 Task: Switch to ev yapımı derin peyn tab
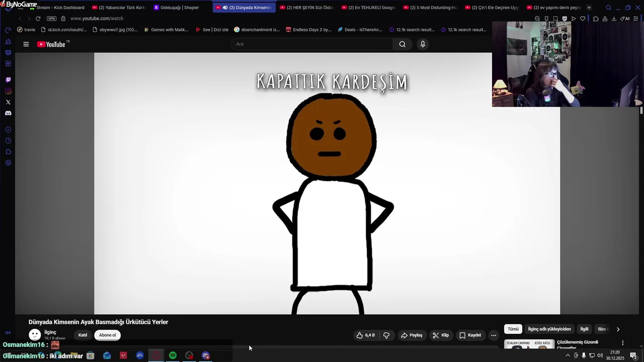click(x=553, y=8)
